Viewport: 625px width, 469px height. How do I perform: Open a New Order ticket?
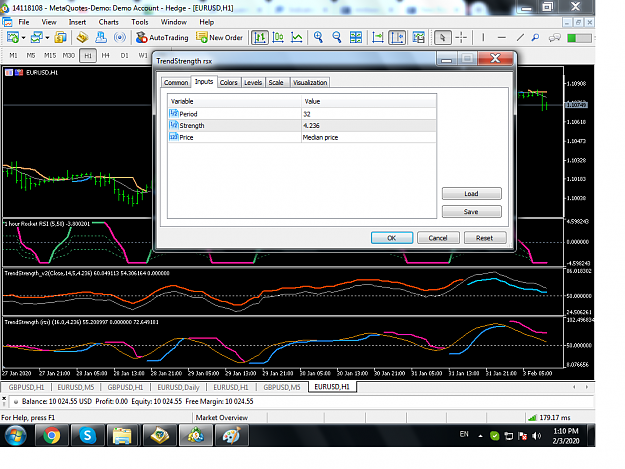coord(219,37)
